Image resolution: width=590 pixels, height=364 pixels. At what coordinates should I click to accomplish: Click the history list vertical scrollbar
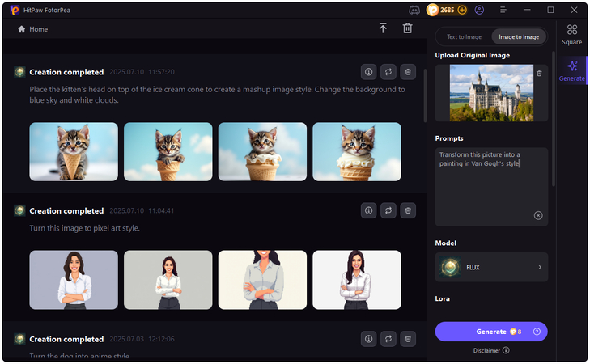coord(425,95)
